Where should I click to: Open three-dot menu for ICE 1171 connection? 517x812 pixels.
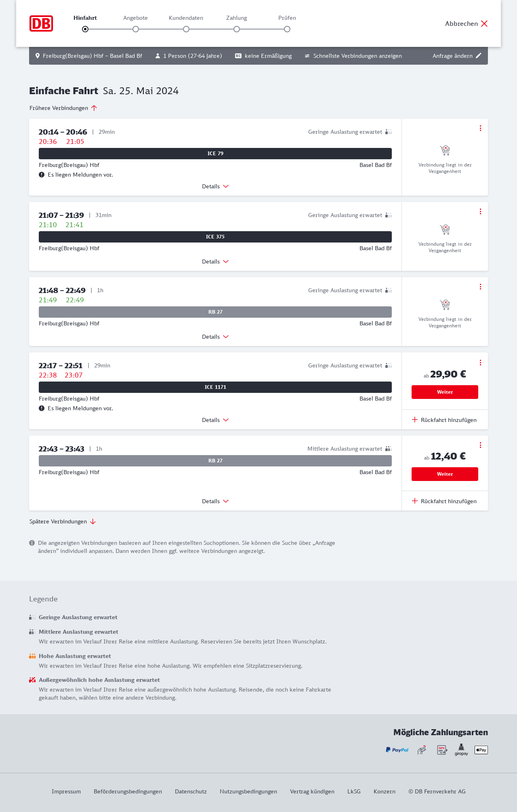480,363
